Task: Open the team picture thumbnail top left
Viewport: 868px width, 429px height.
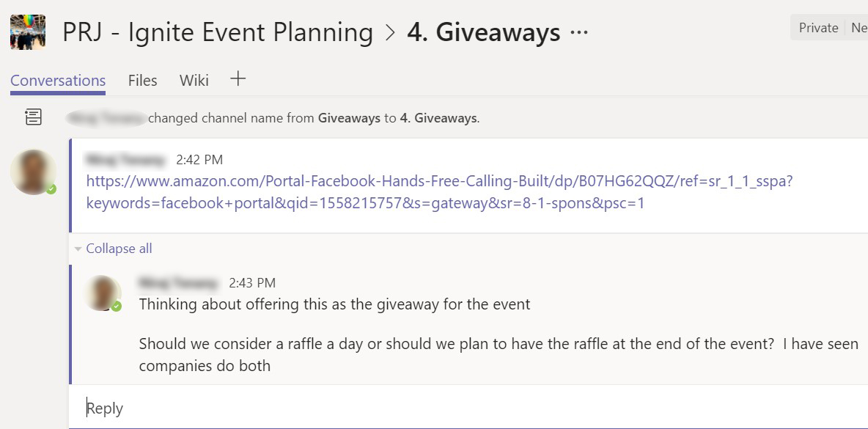Action: click(x=27, y=31)
